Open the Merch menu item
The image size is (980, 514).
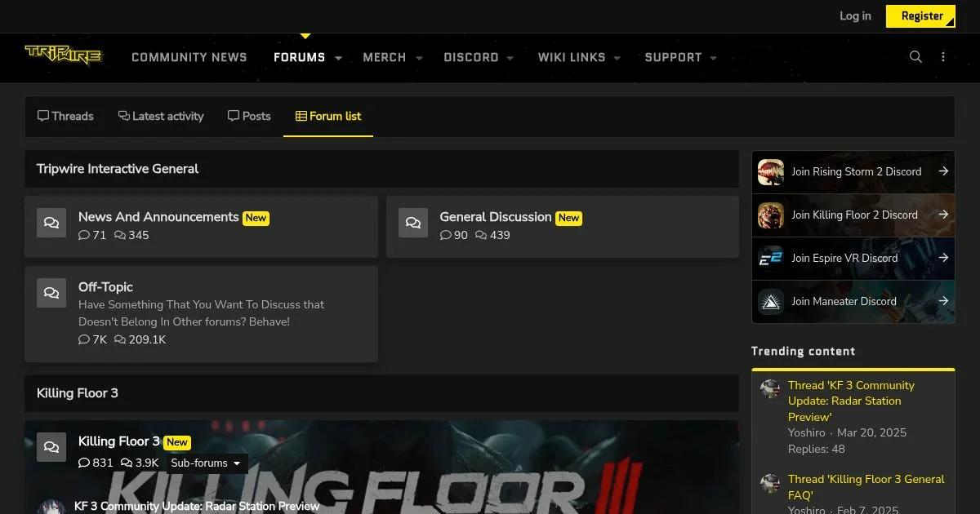[x=384, y=57]
